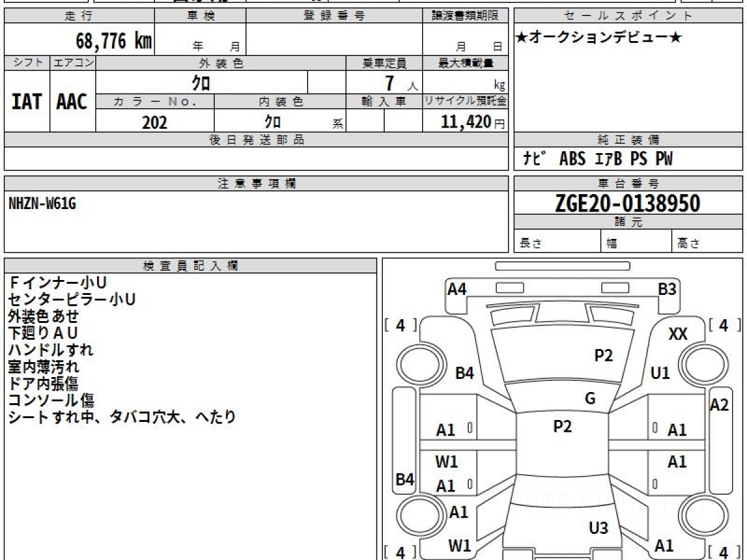747x560 pixels.
Task: Select the 検査員記入欄 header
Action: pos(190,266)
